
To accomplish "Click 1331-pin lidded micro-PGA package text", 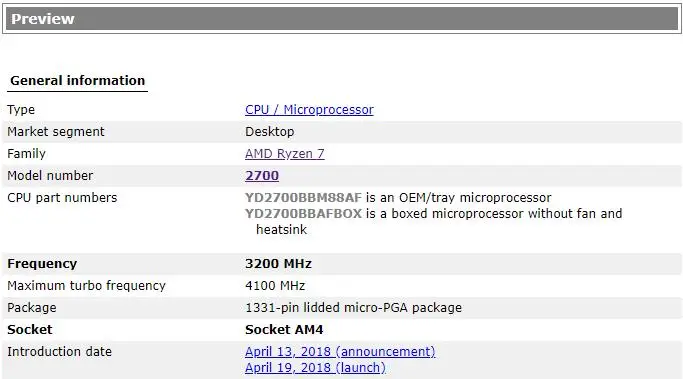I will 353,308.
